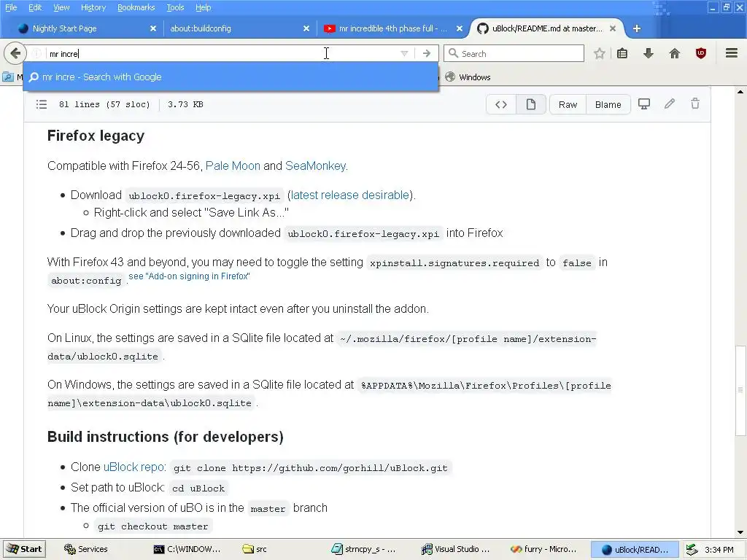Screen dimensions: 747x560
Task: Click the 'xpinstall.signatures.required' code text
Action: (x=454, y=262)
